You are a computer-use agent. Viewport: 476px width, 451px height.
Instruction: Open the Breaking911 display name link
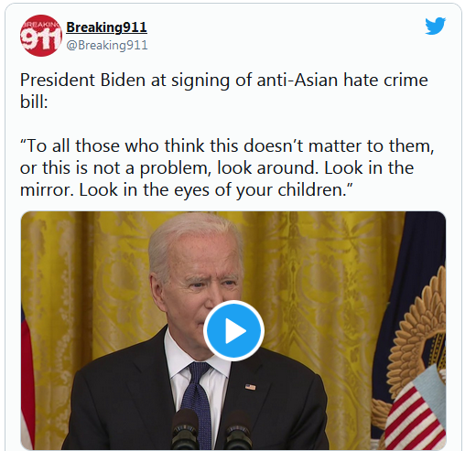106,27
